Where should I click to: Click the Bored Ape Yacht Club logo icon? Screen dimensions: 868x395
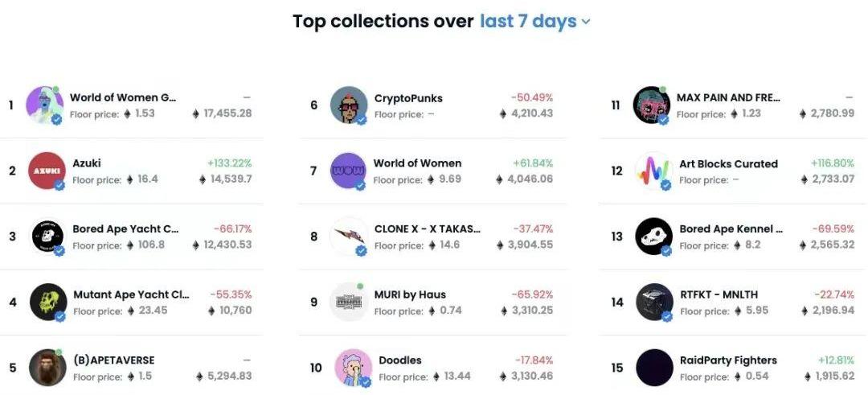[47, 237]
